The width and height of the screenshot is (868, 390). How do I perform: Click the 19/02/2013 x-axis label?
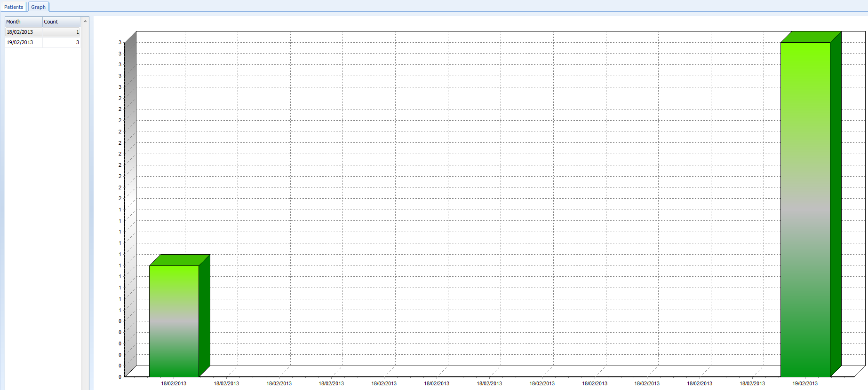pos(804,383)
